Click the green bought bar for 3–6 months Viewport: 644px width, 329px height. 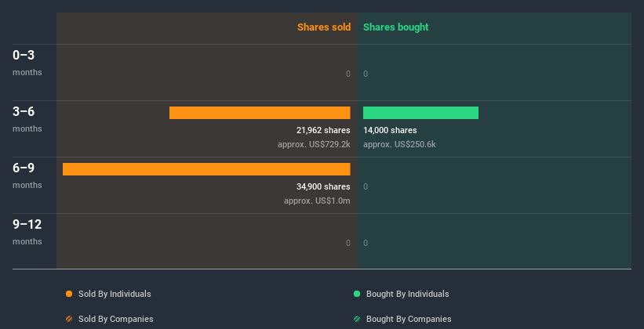point(420,113)
